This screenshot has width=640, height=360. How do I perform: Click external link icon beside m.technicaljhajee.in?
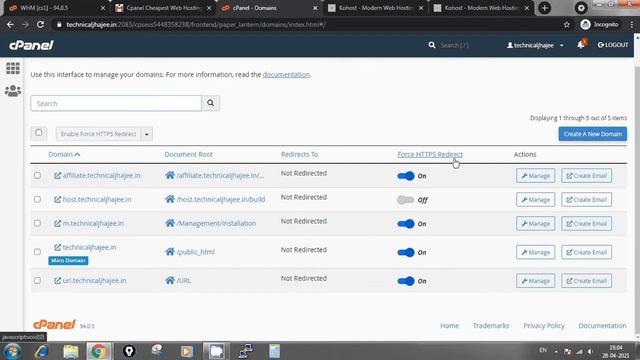coord(58,223)
